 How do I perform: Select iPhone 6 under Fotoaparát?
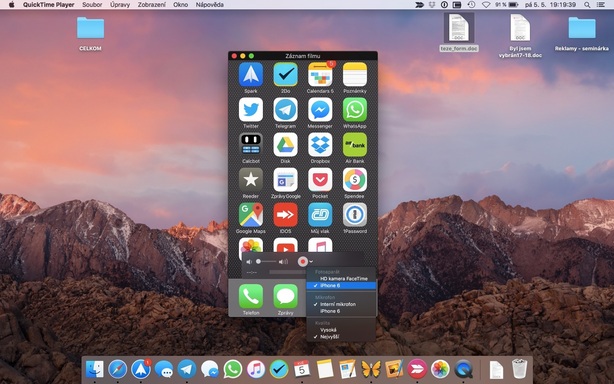tap(341, 286)
